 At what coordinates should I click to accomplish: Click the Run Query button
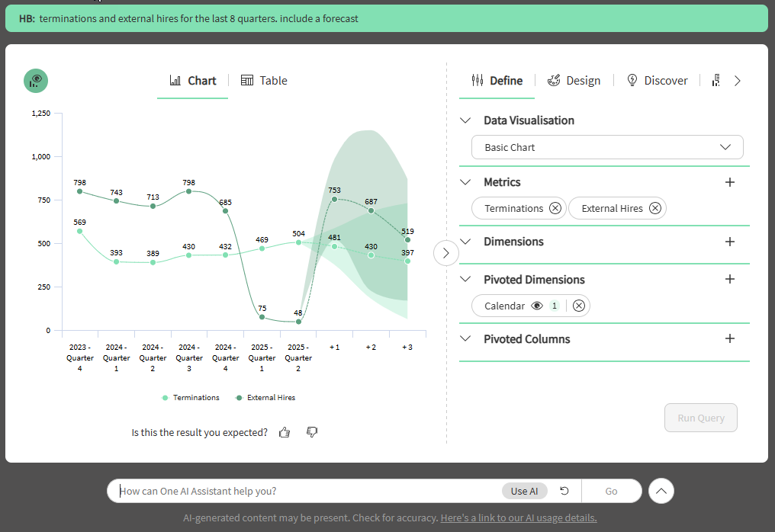(700, 418)
